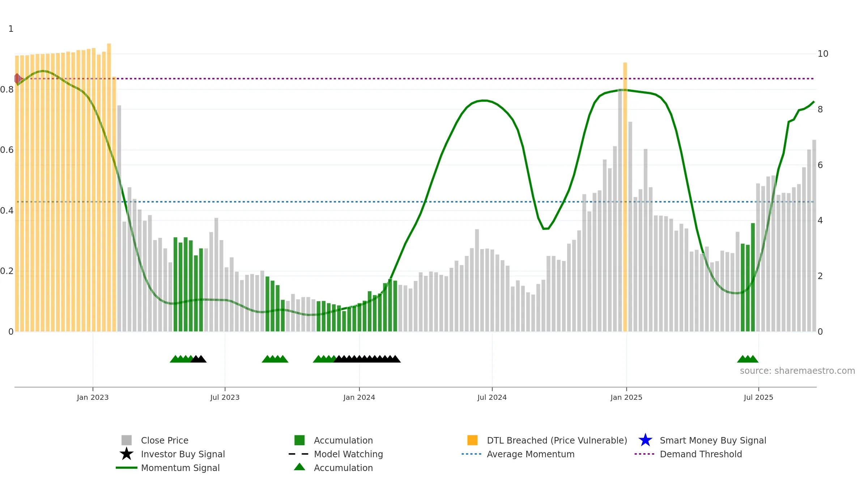Click the green Accumulation triangle legend icon
Viewport: 868px width, 488px height.
click(299, 467)
